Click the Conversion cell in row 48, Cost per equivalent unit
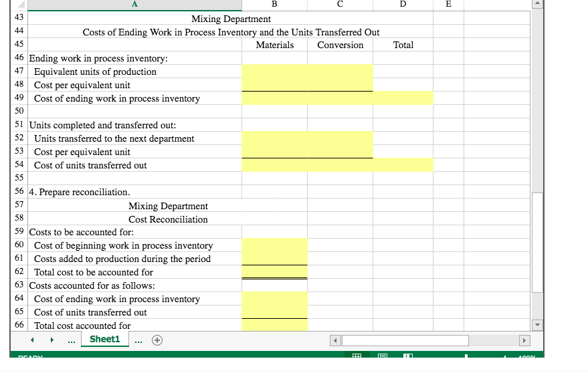 [340, 85]
